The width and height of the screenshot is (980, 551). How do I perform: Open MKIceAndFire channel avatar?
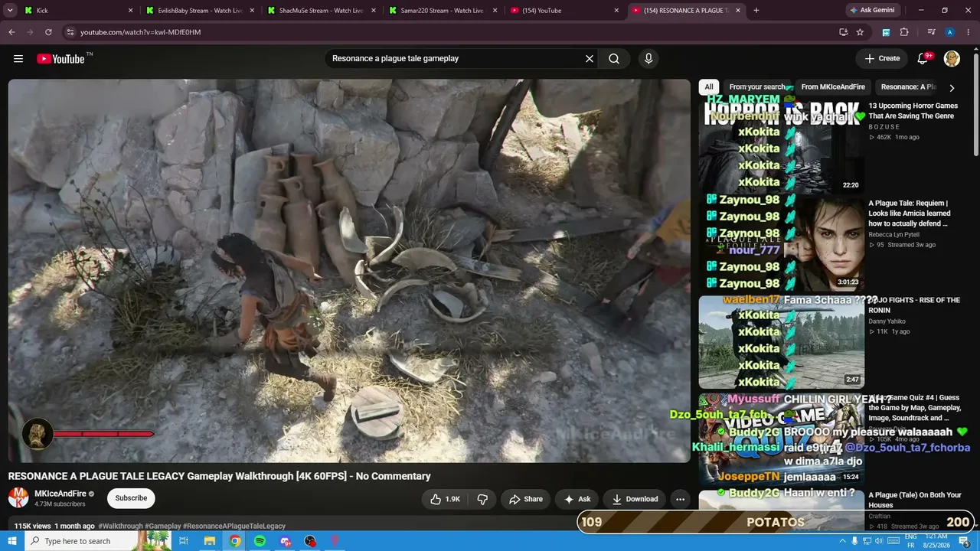click(18, 498)
